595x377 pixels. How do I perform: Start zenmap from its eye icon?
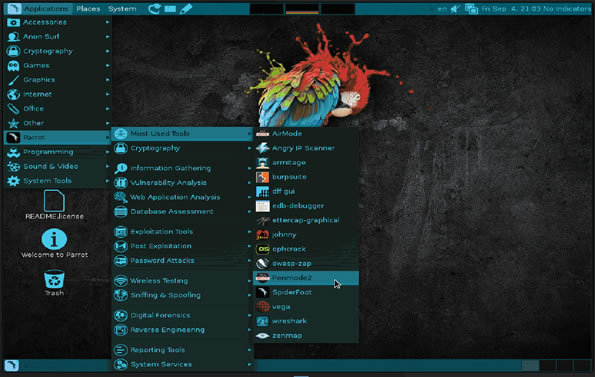tap(262, 336)
